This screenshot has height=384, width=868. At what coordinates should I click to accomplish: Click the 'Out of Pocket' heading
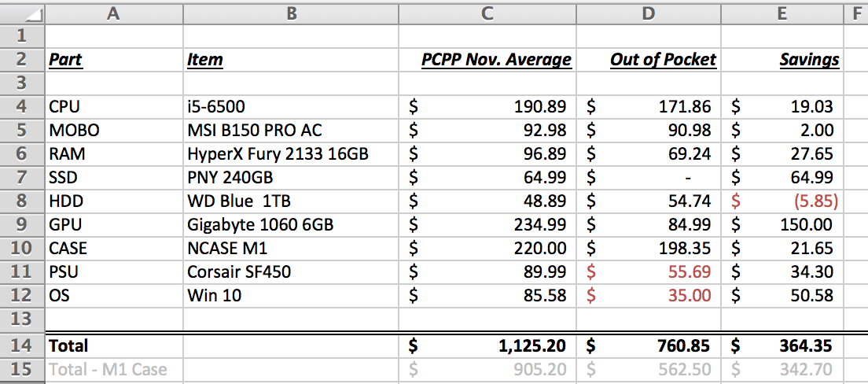663,59
